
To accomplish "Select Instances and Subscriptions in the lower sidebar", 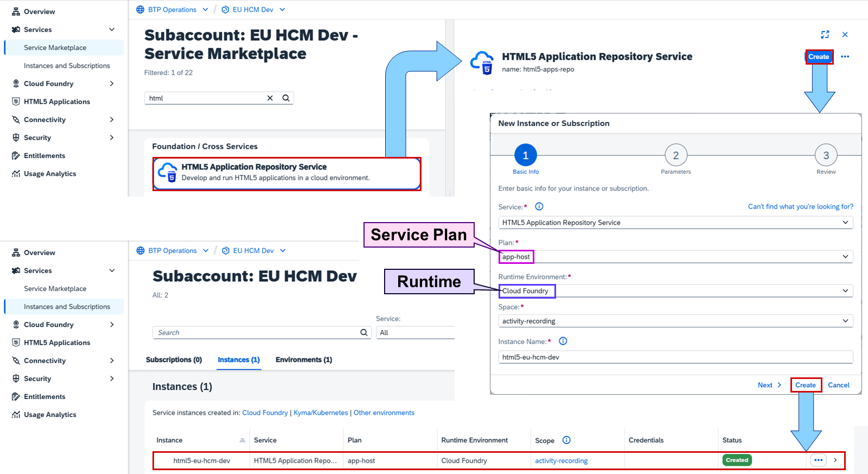I will click(64, 307).
